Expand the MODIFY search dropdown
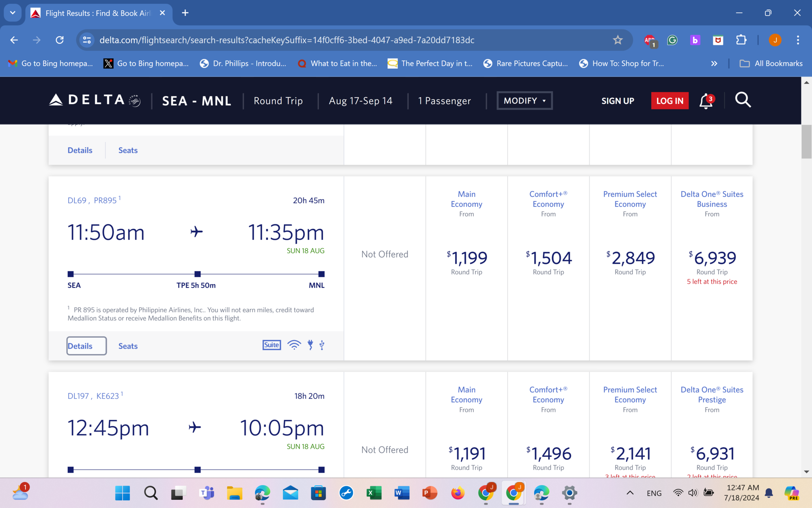This screenshot has height=508, width=812. pyautogui.click(x=524, y=101)
